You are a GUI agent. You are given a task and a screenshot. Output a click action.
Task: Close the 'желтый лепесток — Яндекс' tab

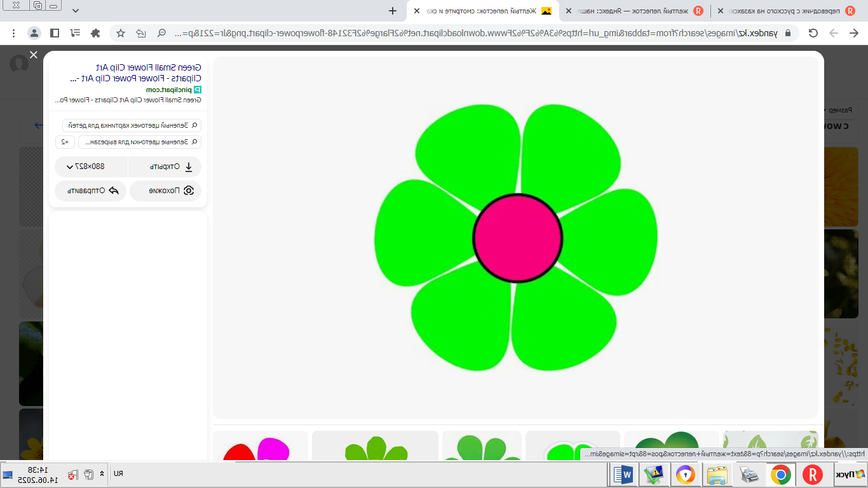pos(569,11)
